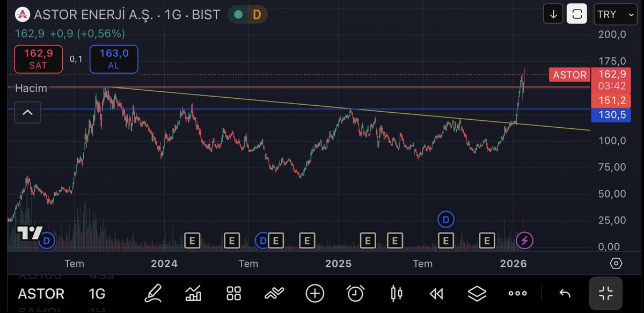Select the blue horizontal line on chart
644x313 pixels.
[x=298, y=109]
